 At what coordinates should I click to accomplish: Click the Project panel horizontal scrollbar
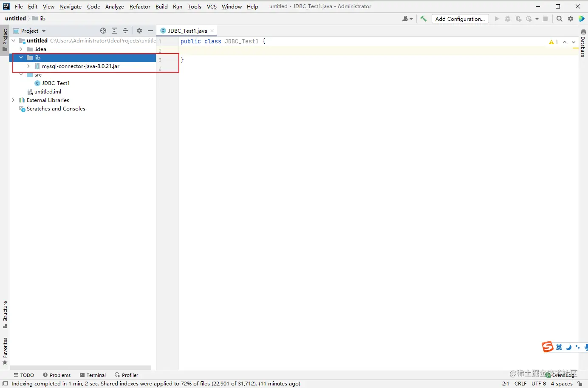[x=80, y=368]
